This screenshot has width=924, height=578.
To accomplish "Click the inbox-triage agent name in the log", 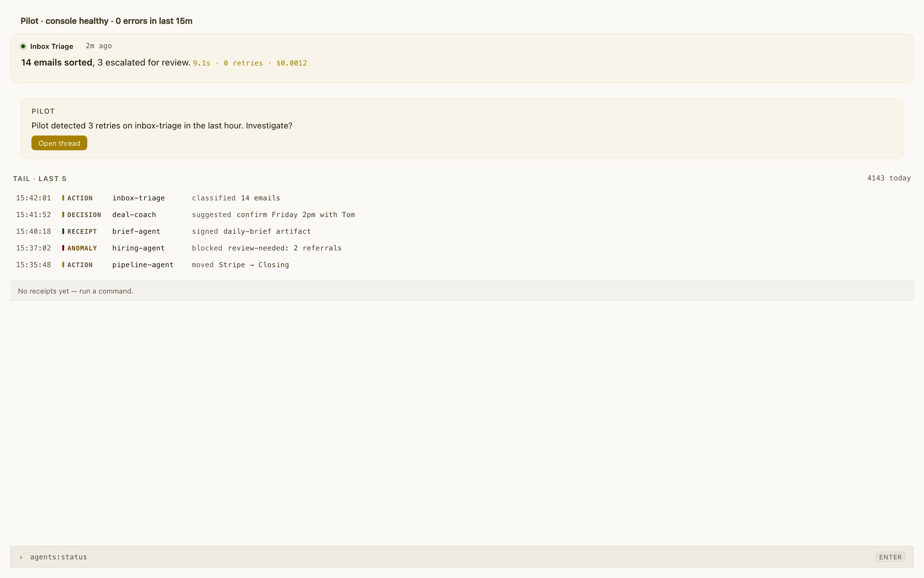I will pos(139,198).
